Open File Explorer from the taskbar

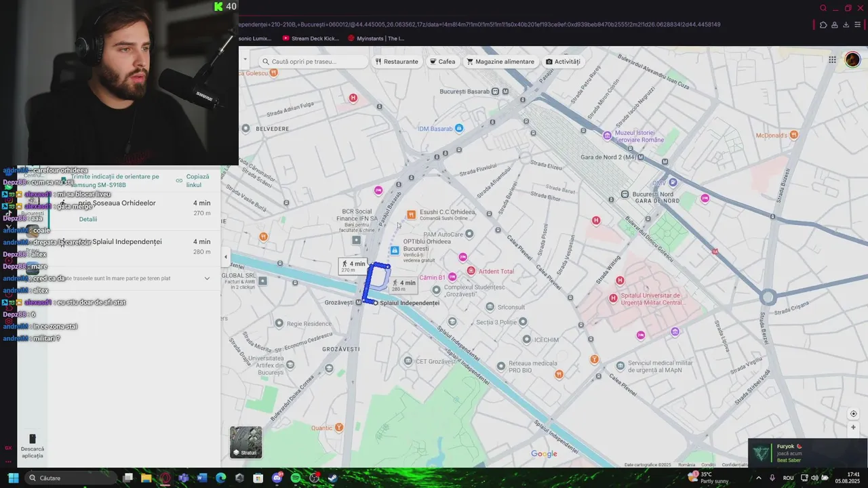tap(146, 478)
